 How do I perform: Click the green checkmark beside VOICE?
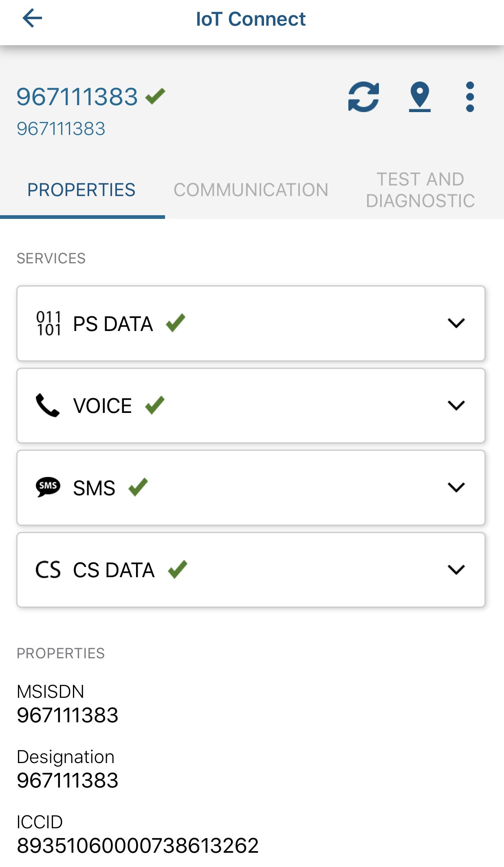pyautogui.click(x=155, y=405)
